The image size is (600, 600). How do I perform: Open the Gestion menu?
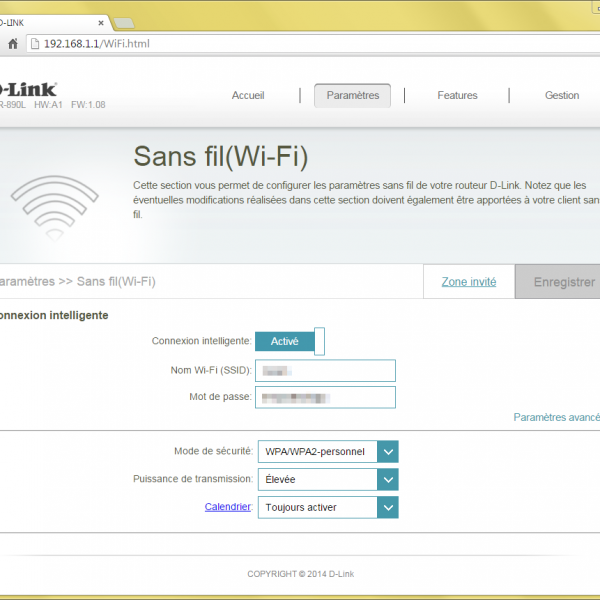(x=561, y=96)
